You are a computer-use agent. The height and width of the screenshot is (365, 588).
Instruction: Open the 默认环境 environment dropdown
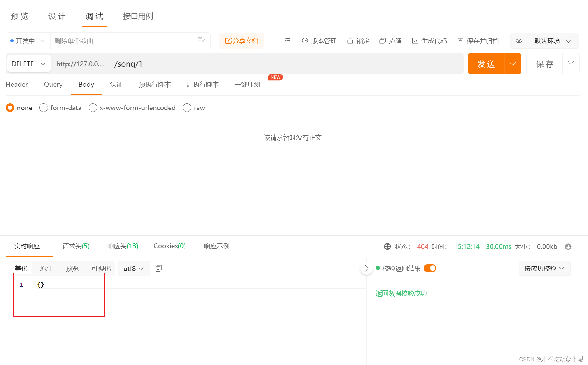(553, 41)
